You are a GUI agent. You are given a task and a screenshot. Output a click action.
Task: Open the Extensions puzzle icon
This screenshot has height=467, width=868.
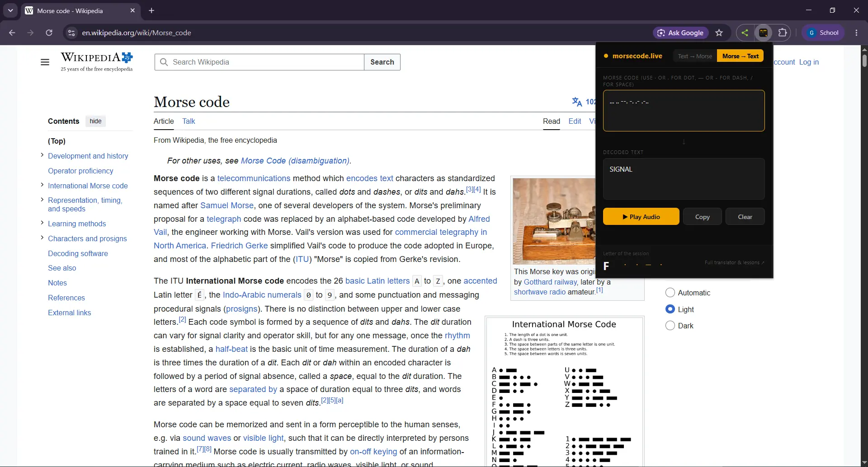click(783, 33)
